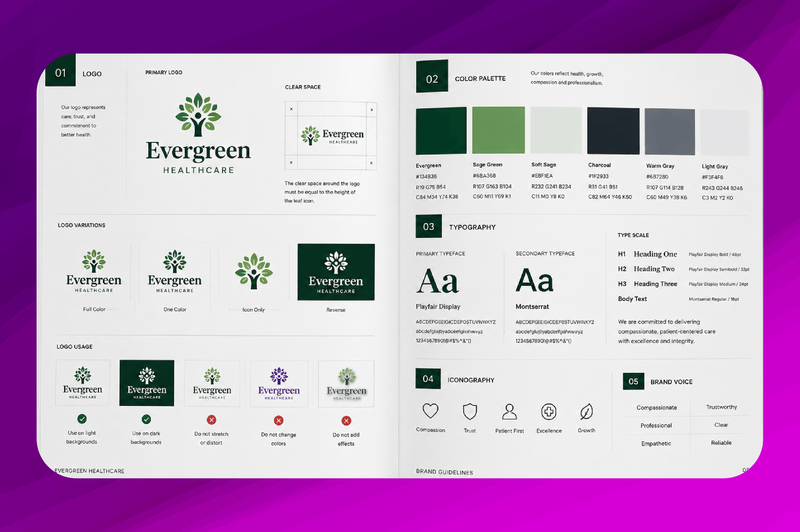800x532 pixels.
Task: Click the Reverse logo variation thumbnail
Action: tap(336, 272)
